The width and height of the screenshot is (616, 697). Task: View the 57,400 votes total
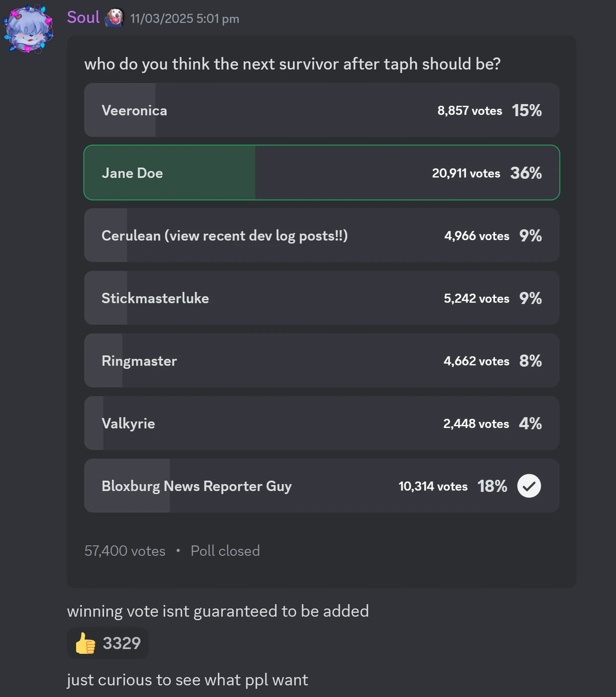point(125,551)
